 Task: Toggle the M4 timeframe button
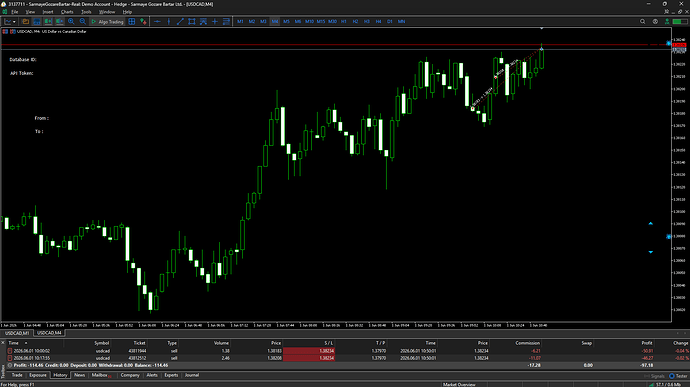tap(275, 21)
